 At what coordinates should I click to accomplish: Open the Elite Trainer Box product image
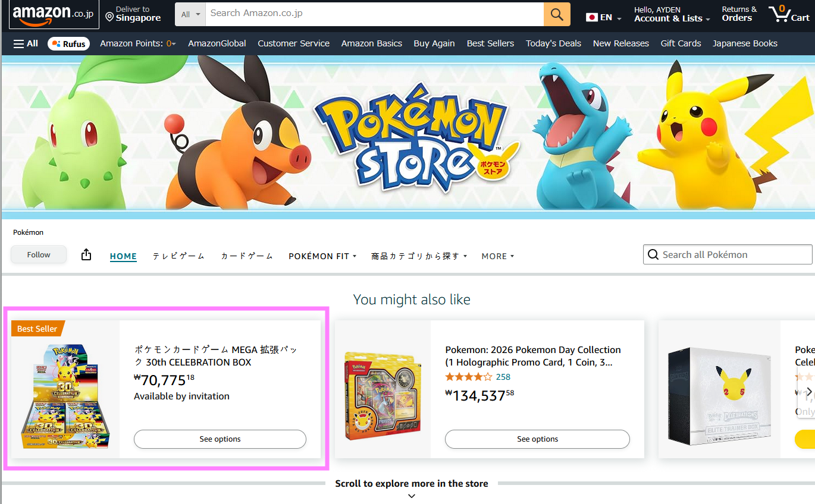click(x=719, y=397)
